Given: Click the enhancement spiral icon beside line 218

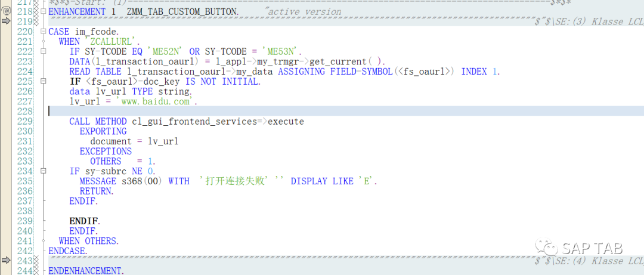Looking at the screenshot, I should pos(6,11).
